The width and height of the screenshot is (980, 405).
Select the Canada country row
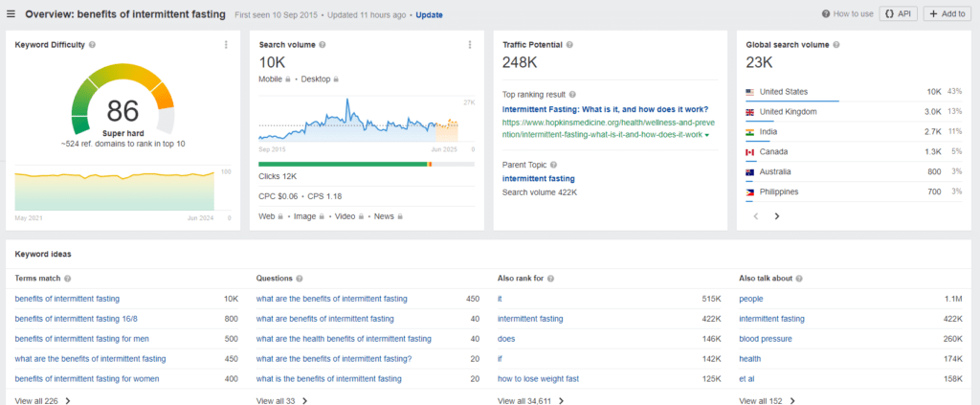(x=854, y=152)
